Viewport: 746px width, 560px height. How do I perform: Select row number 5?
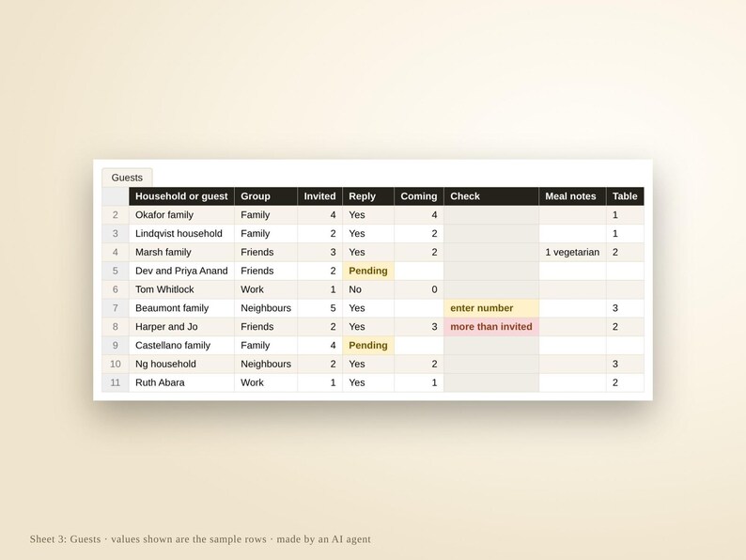coord(116,271)
